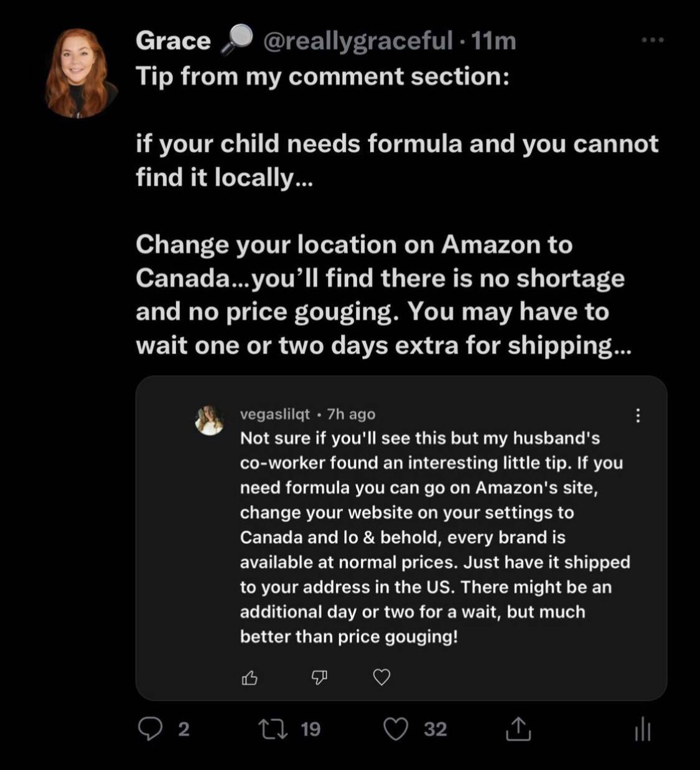The image size is (700, 770).
Task: Open the tweet's three-dot more menu
Action: coord(653,40)
